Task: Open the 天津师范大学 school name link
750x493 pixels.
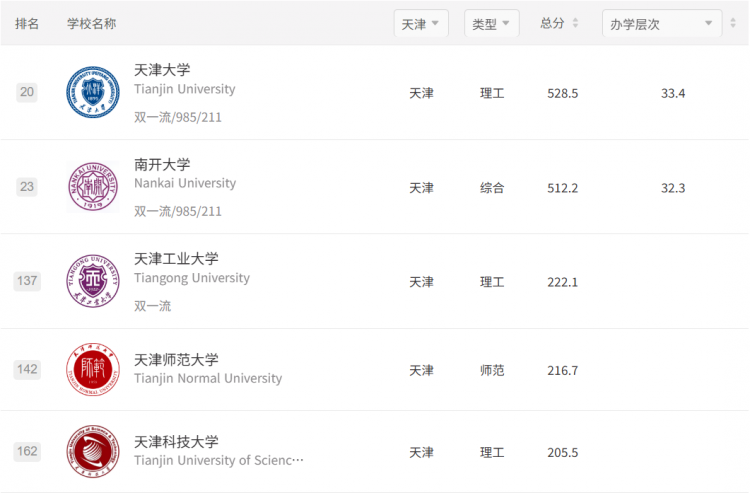Action: point(176,360)
